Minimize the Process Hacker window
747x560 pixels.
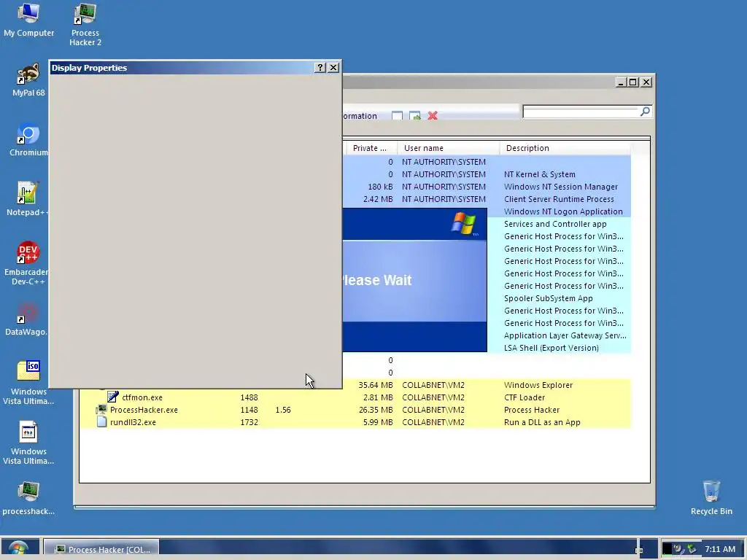pyautogui.click(x=620, y=82)
